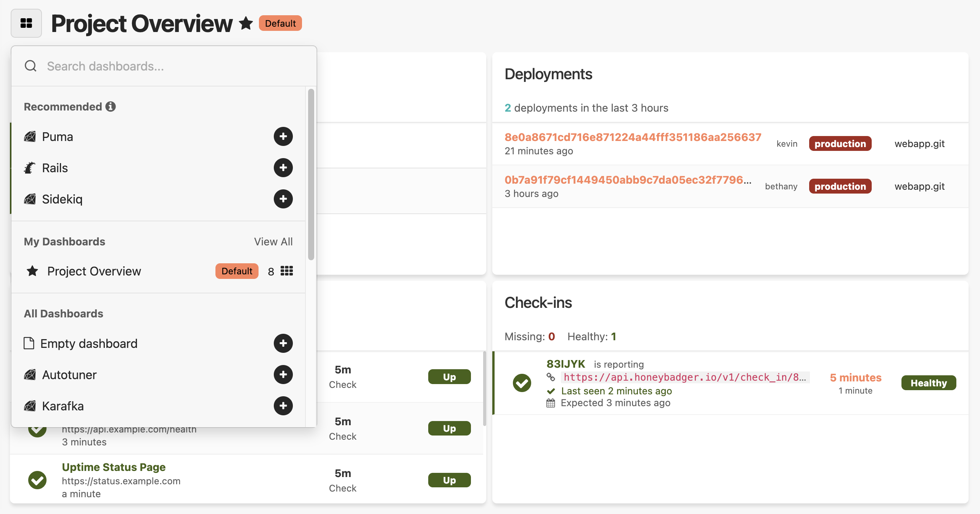
Task: Click the Search dashboards input field
Action: click(x=153, y=66)
